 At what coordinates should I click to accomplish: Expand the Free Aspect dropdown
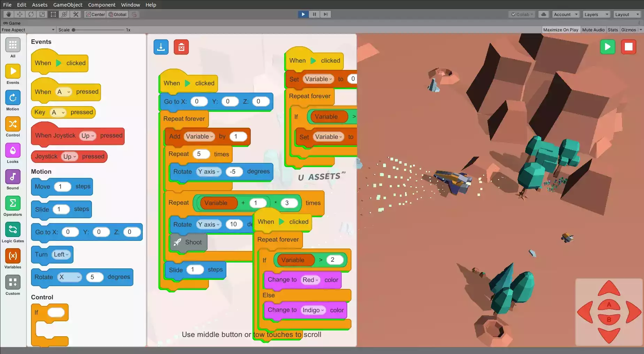click(x=28, y=30)
